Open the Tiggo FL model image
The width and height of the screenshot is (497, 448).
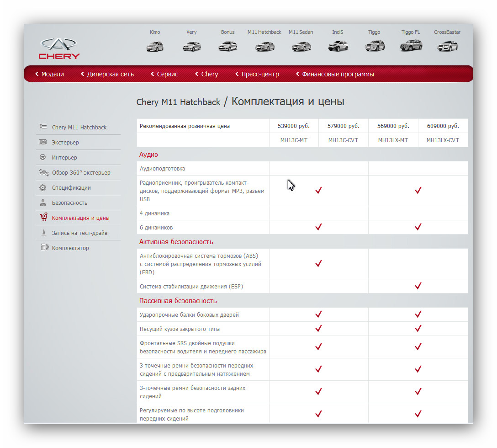[x=411, y=45]
